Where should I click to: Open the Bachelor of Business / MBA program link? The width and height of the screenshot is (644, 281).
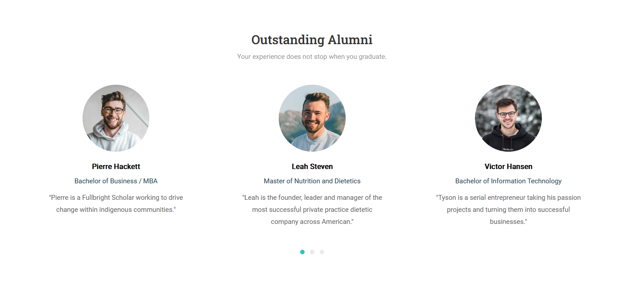click(116, 181)
